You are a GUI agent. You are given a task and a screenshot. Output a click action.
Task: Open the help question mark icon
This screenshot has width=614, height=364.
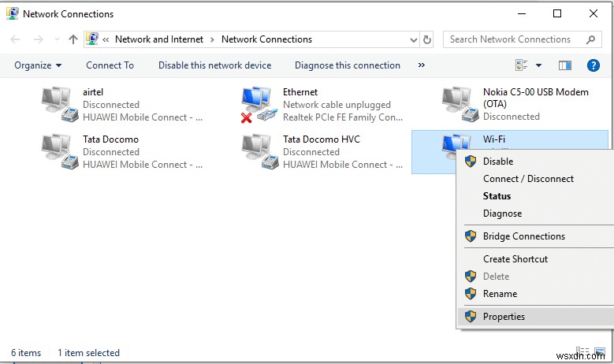coord(594,65)
